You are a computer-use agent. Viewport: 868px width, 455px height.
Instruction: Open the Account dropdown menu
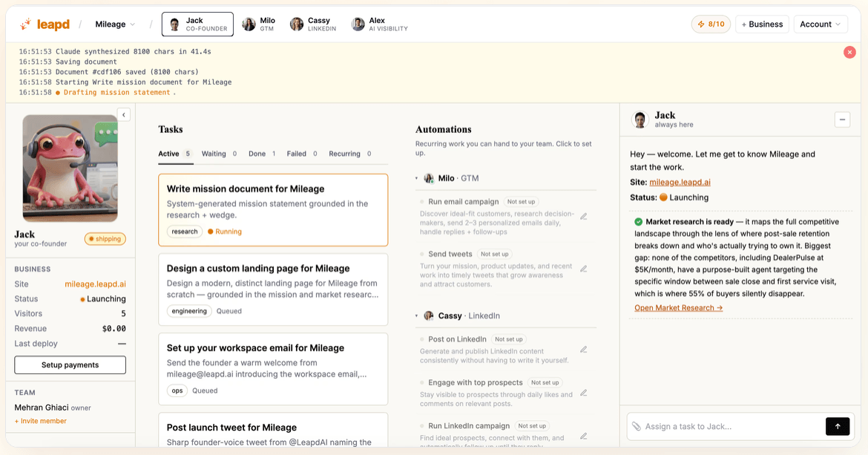(820, 24)
